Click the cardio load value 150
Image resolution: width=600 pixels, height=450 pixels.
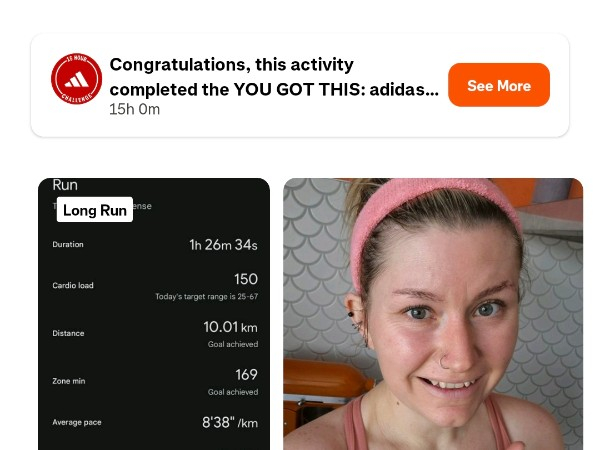tap(245, 279)
